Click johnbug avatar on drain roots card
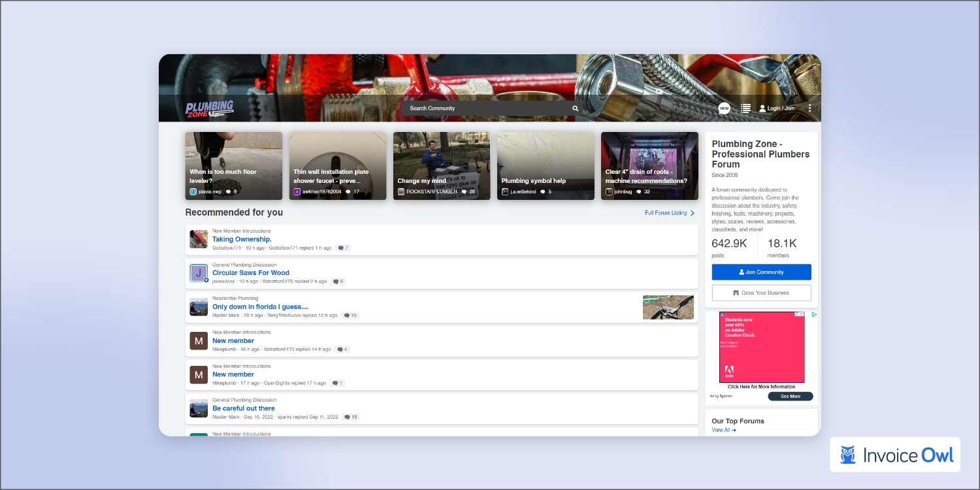980x490 pixels. pos(609,192)
